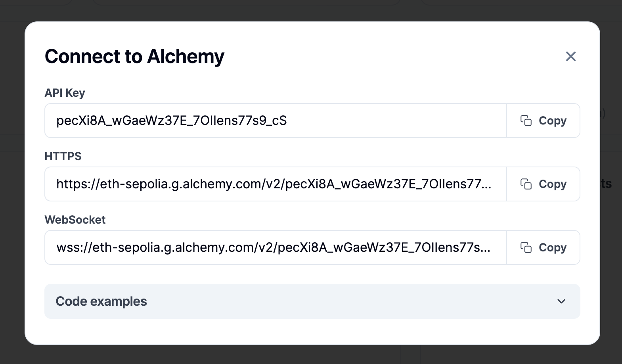Click the API Key field label
Viewport: 622px width, 364px height.
65,93
